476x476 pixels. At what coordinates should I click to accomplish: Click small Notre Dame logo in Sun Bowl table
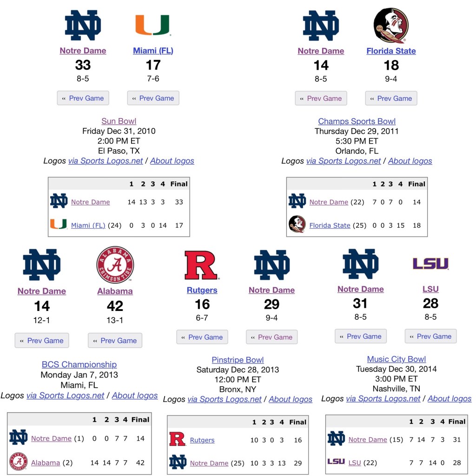point(59,201)
